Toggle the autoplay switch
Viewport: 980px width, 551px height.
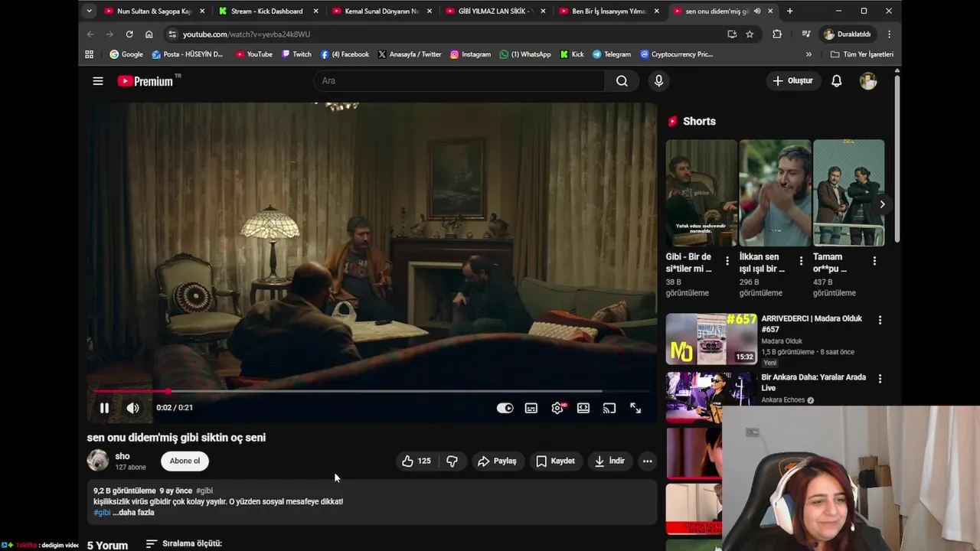[505, 408]
